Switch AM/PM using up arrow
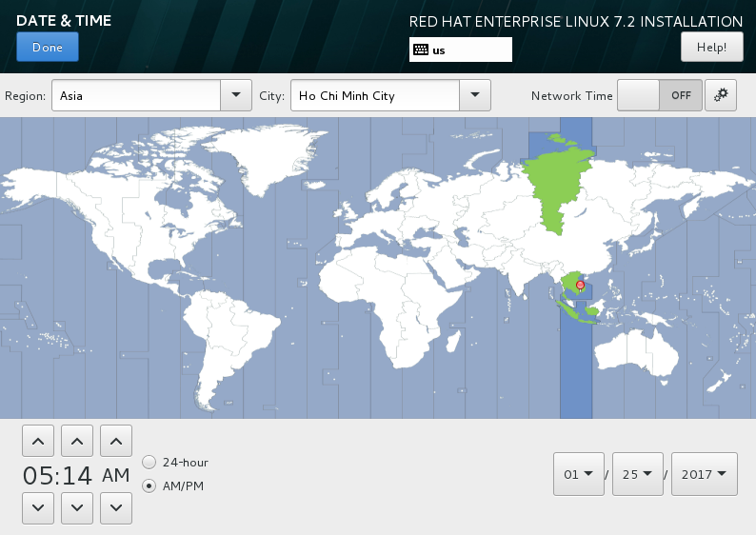 (116, 441)
